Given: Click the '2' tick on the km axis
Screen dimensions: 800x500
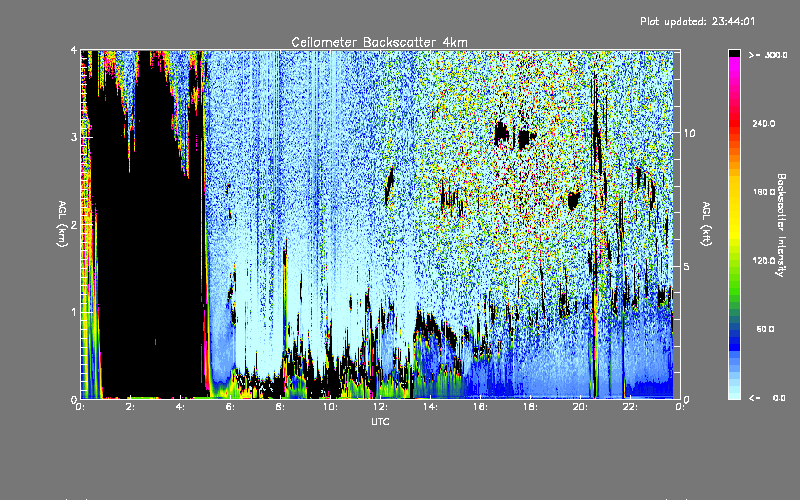Looking at the screenshot, I should click(74, 224).
